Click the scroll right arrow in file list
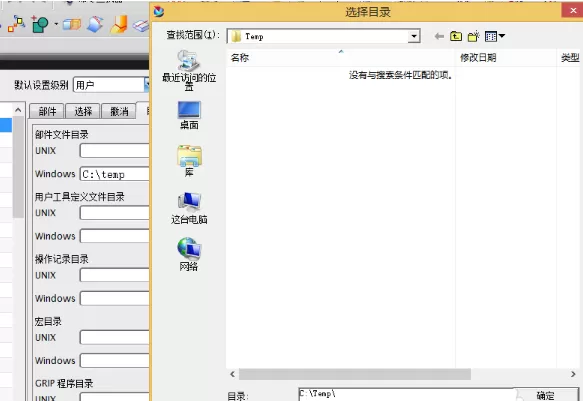This screenshot has width=583, height=401. [x=573, y=374]
